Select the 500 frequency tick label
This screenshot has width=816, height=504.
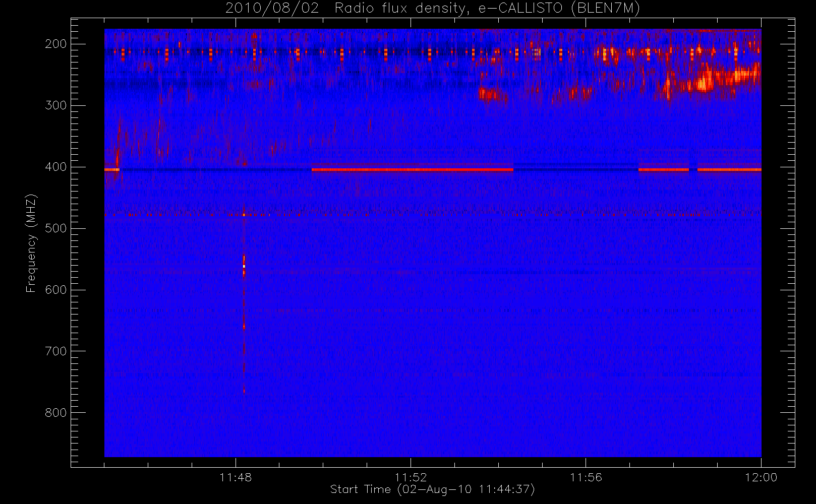[x=56, y=228]
